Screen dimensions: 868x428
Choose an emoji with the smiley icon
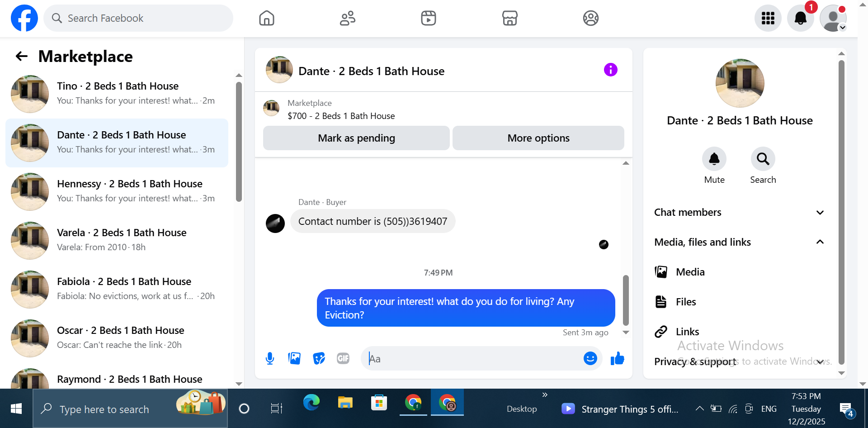(590, 358)
